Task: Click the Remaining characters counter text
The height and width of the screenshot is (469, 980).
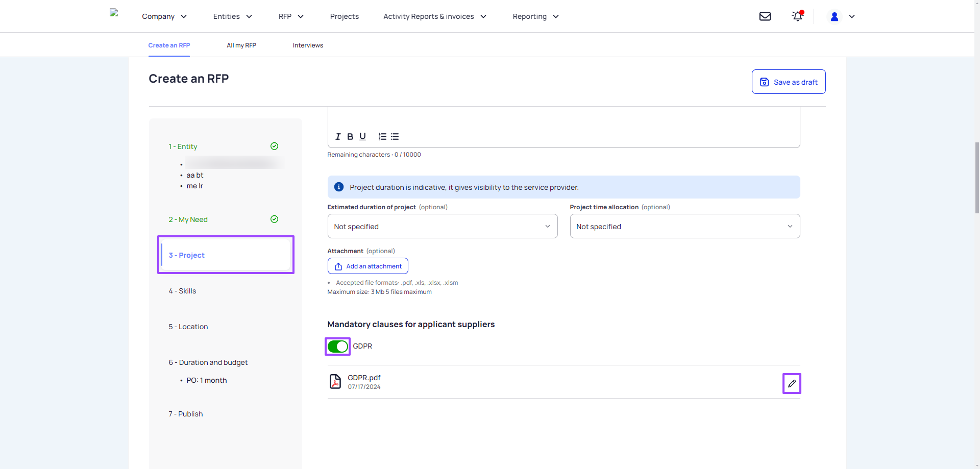Action: (x=374, y=155)
